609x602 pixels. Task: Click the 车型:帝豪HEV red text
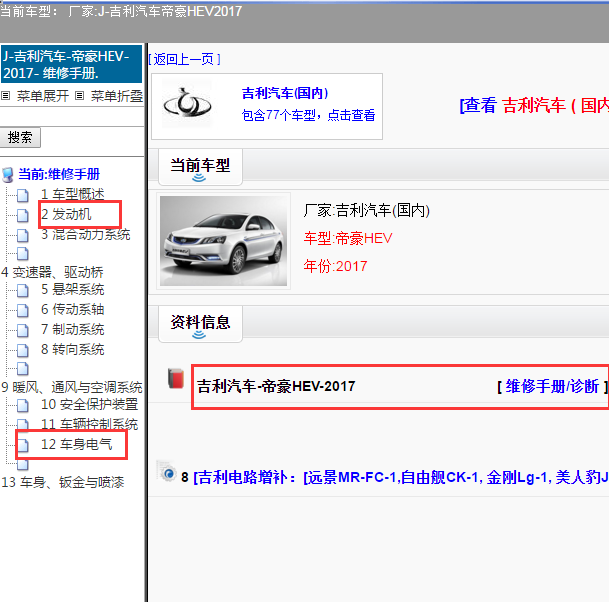pyautogui.click(x=348, y=238)
